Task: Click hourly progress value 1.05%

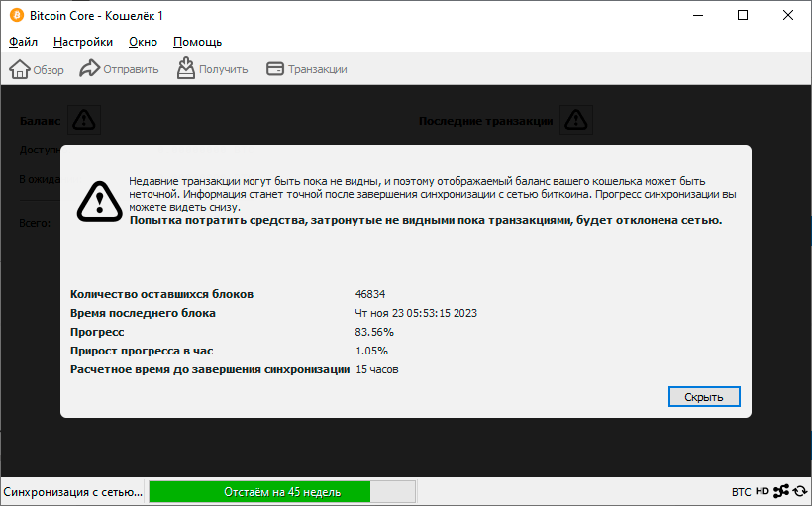Action: (371, 351)
